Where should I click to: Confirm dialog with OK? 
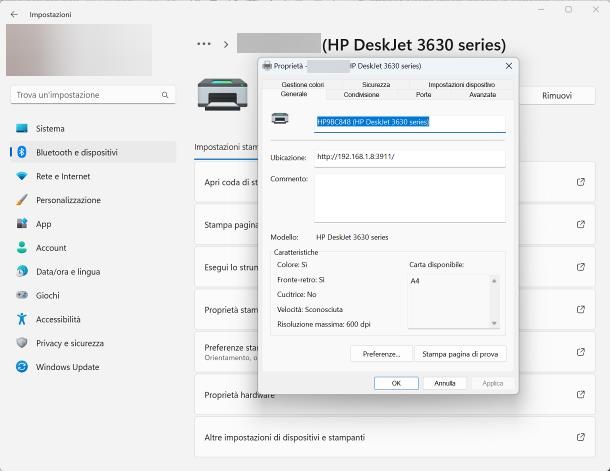tap(396, 383)
